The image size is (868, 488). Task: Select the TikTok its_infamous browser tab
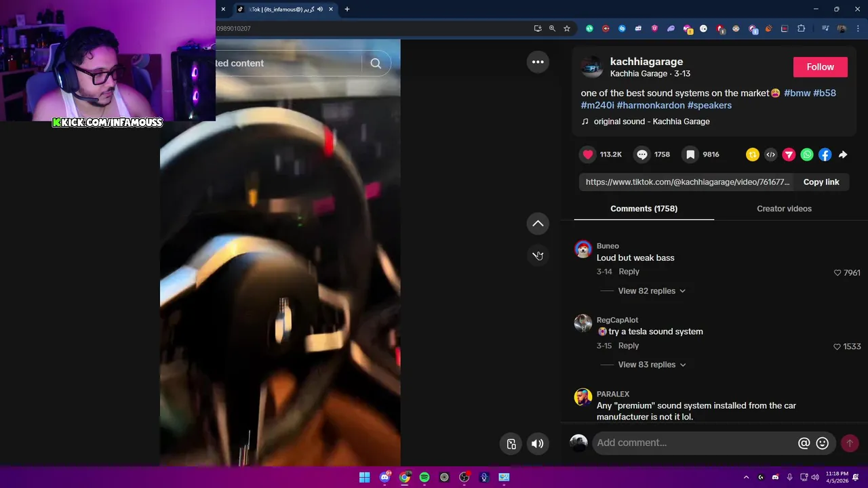point(284,9)
